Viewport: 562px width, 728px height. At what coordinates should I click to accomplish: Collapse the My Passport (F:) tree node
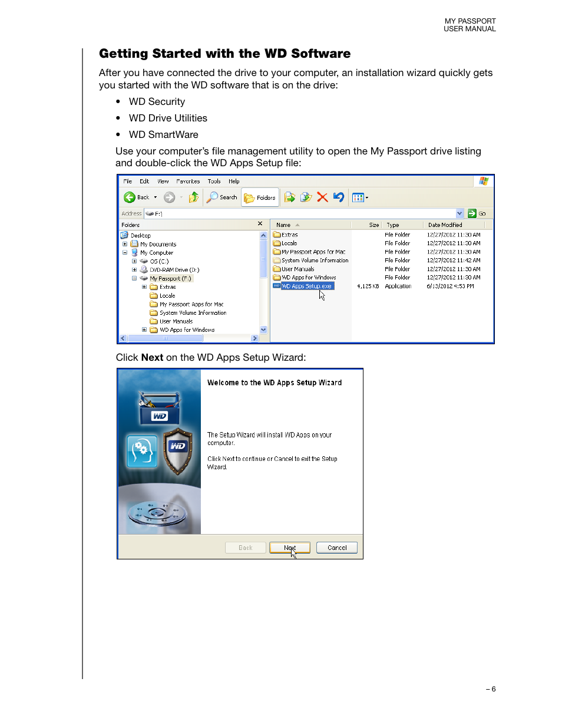click(134, 278)
